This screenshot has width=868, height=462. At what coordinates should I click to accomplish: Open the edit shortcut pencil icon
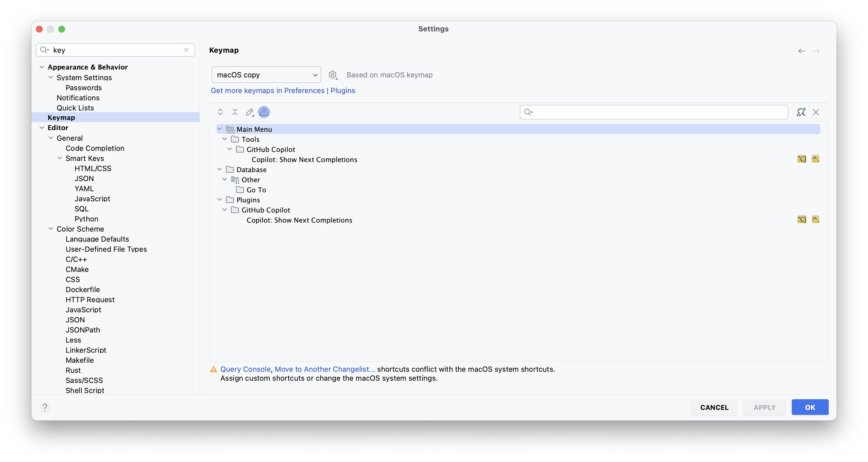click(x=250, y=112)
